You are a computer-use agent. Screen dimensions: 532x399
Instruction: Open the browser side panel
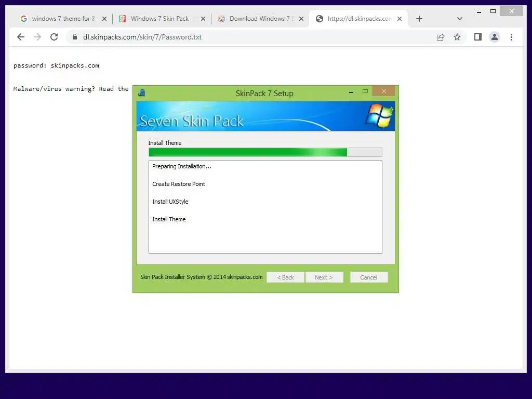coord(478,37)
